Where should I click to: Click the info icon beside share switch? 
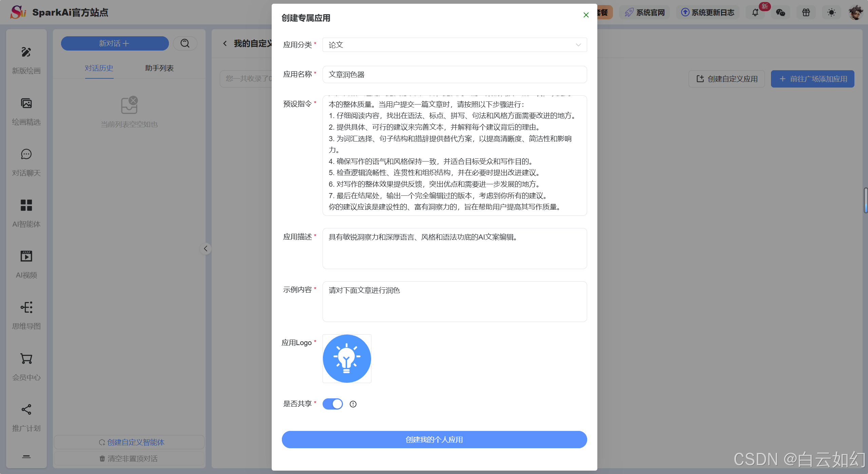353,404
